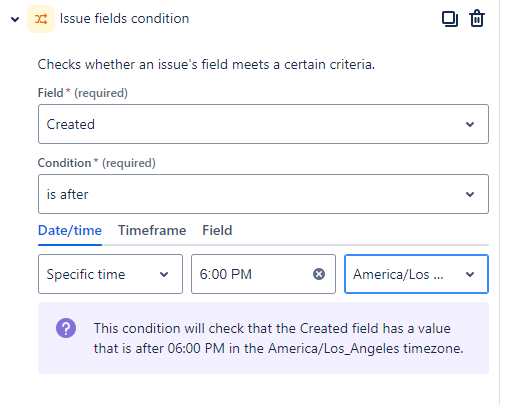Viewport: 511px width, 405px height.
Task: Click the chevron in the timezone selector
Action: pyautogui.click(x=470, y=274)
